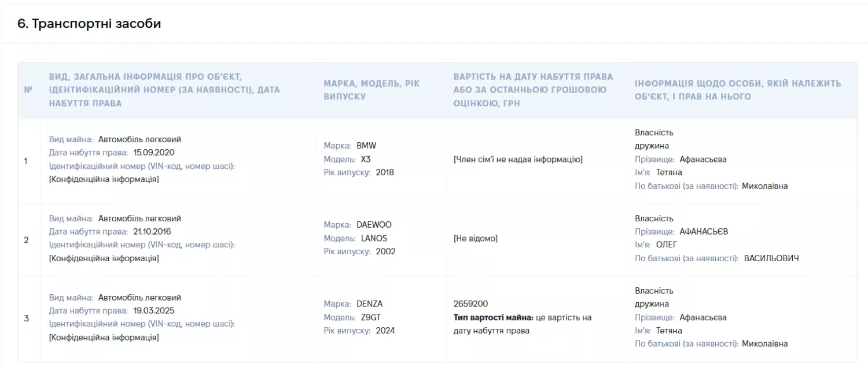The height and width of the screenshot is (367, 868).
Task: Select the BMW brand value
Action: [366, 146]
